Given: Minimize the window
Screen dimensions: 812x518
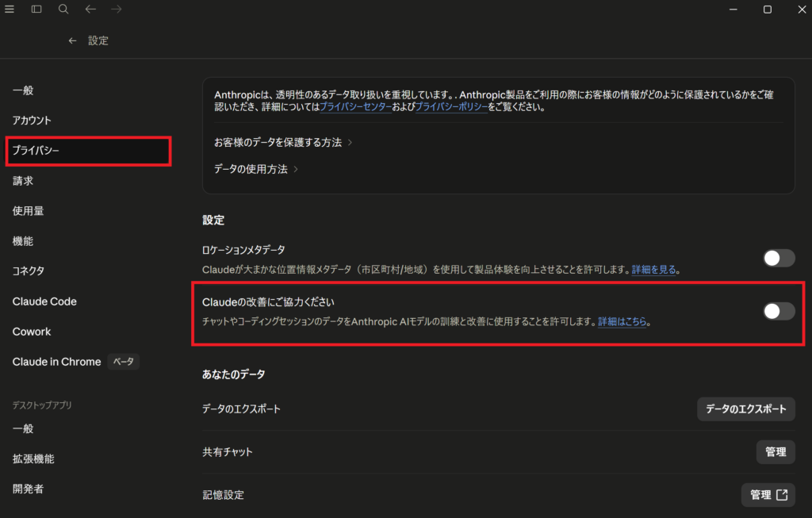Looking at the screenshot, I should (733, 10).
